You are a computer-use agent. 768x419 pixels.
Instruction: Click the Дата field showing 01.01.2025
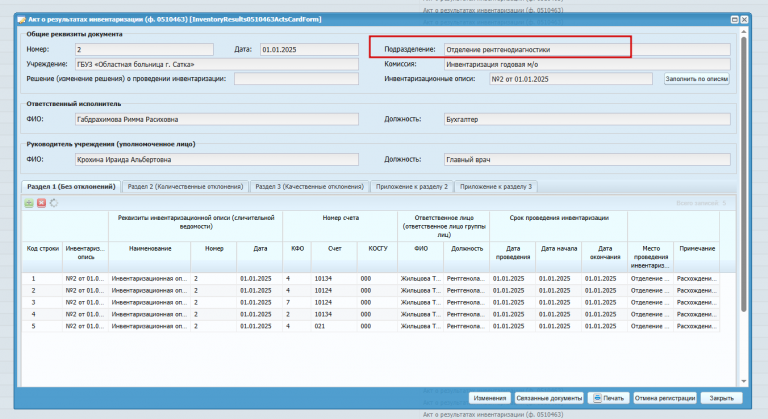pyautogui.click(x=309, y=49)
